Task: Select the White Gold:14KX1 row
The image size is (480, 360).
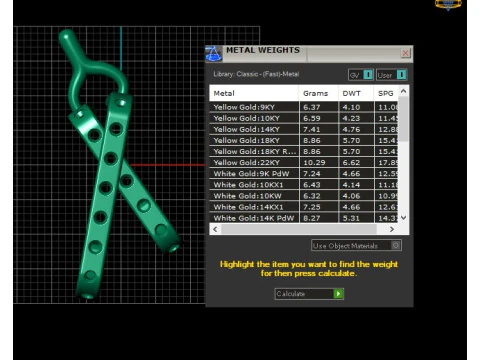Action: (304, 207)
